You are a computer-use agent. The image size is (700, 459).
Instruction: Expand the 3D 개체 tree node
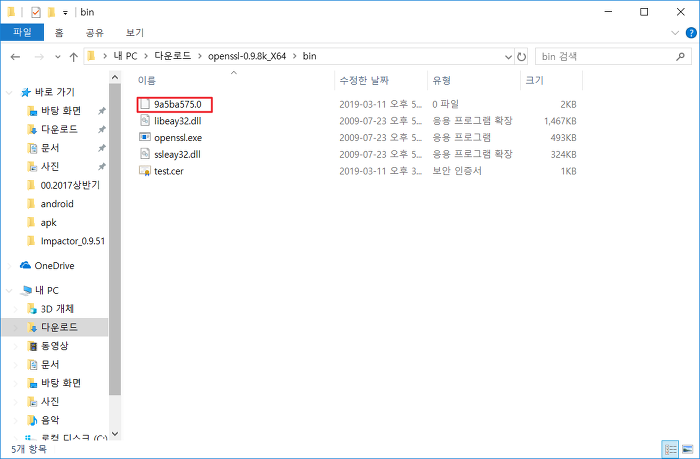[x=16, y=309]
